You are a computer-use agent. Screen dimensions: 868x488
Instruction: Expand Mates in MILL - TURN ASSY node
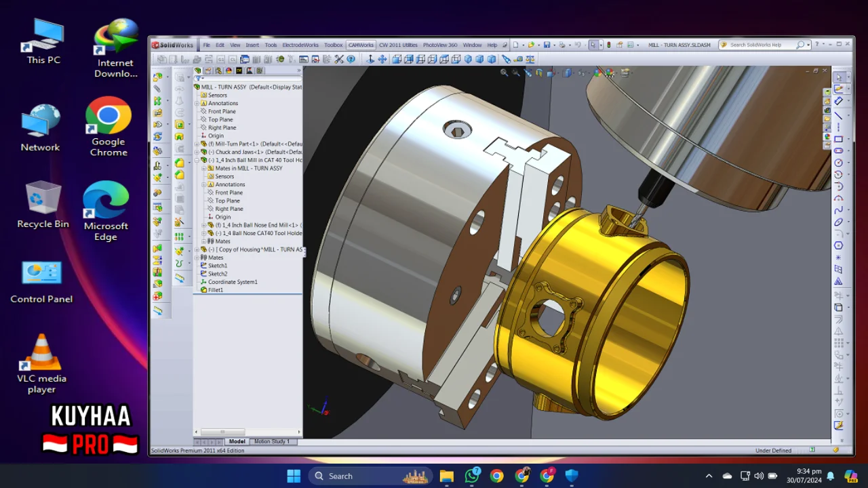[204, 168]
